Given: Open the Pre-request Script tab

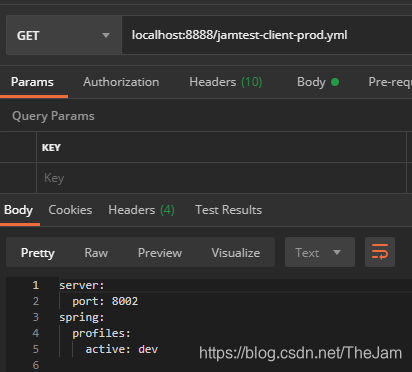Looking at the screenshot, I should pyautogui.click(x=390, y=82).
